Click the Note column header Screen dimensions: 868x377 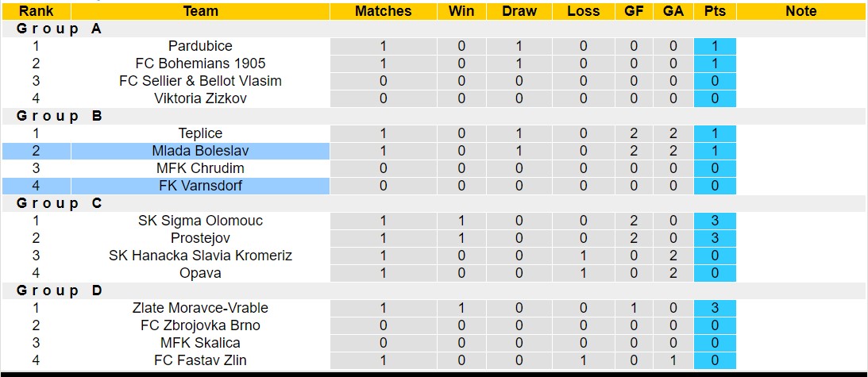(x=800, y=11)
